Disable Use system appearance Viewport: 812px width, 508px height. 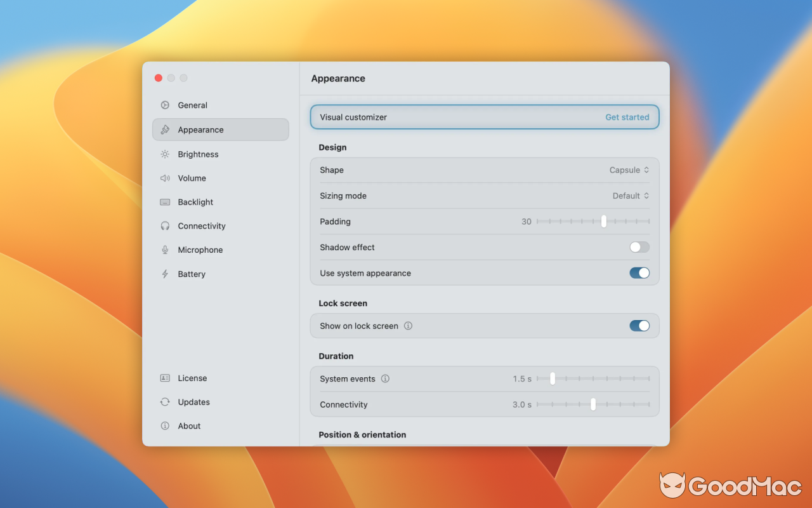pos(639,273)
